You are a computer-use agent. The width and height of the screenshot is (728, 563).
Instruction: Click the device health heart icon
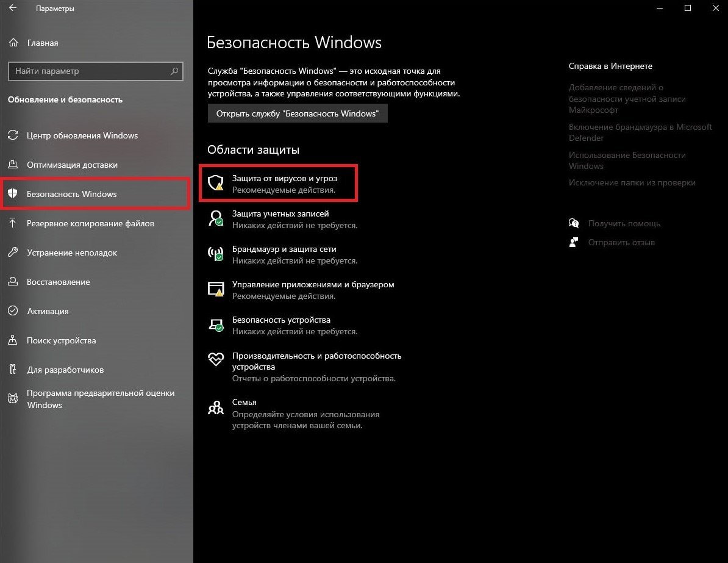(216, 359)
